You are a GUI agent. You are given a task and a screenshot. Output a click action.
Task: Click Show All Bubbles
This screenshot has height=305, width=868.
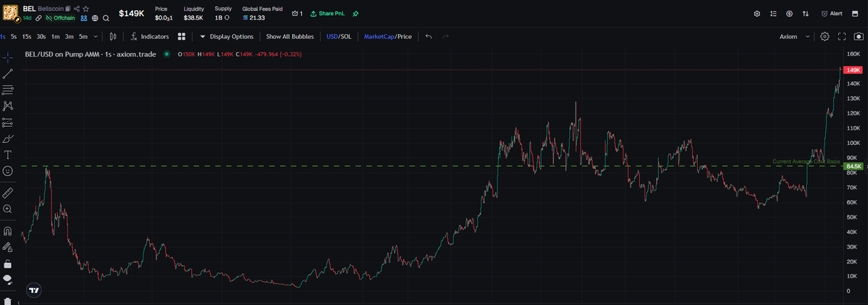(290, 36)
